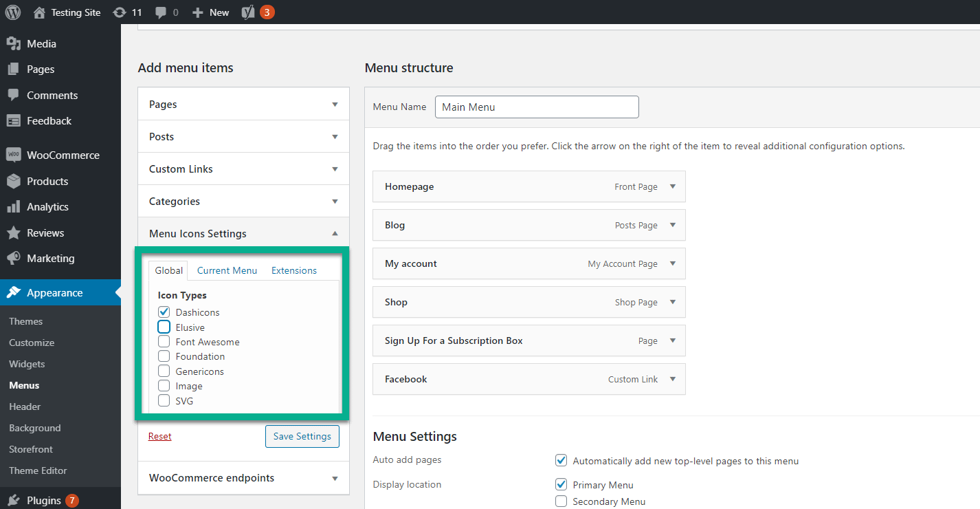Reset the icon type settings

point(159,436)
